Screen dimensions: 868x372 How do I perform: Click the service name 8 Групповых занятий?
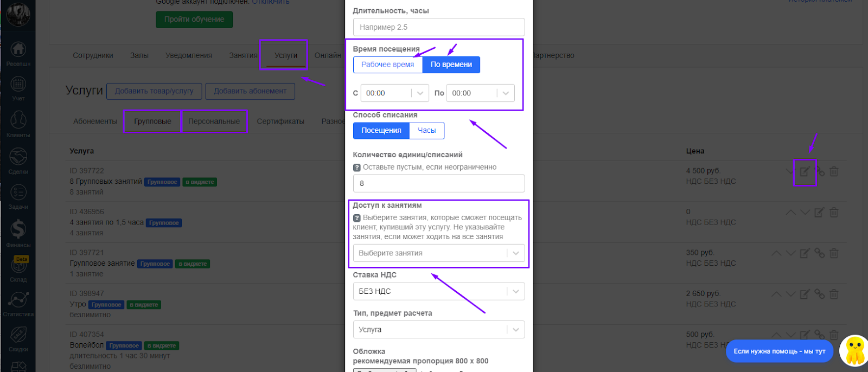106,182
